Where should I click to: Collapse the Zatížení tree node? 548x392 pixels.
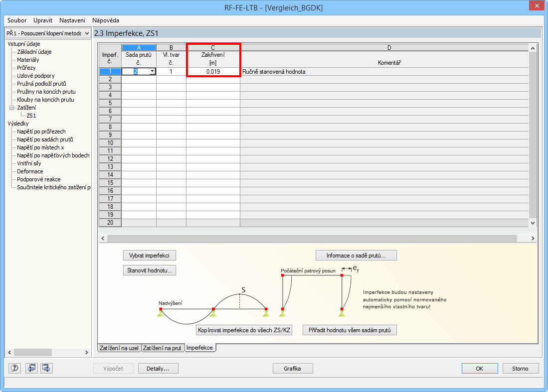[x=11, y=108]
